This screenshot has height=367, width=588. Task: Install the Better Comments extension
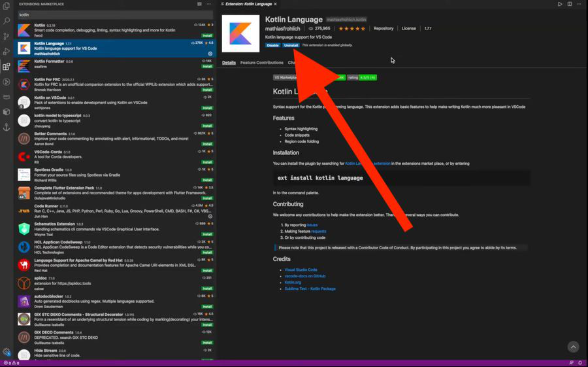pos(207,144)
